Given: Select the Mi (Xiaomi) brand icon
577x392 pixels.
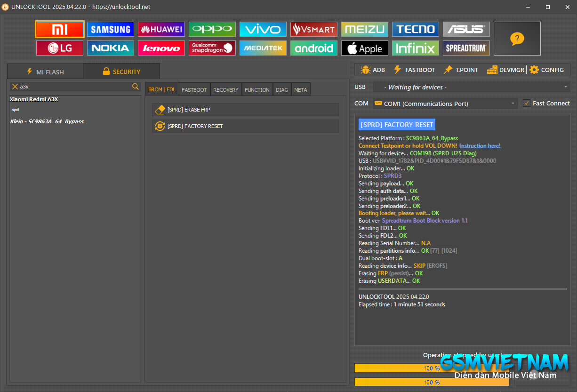Looking at the screenshot, I should (60, 29).
